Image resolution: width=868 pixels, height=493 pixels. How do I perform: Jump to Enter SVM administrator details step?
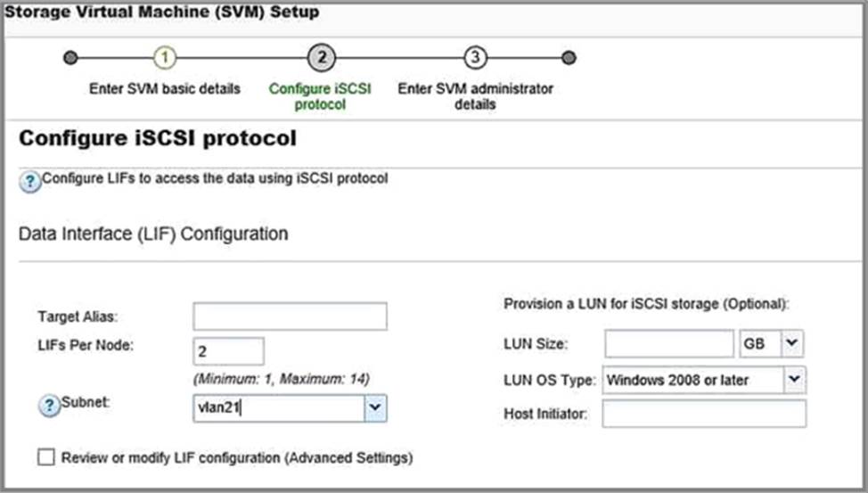[475, 96]
